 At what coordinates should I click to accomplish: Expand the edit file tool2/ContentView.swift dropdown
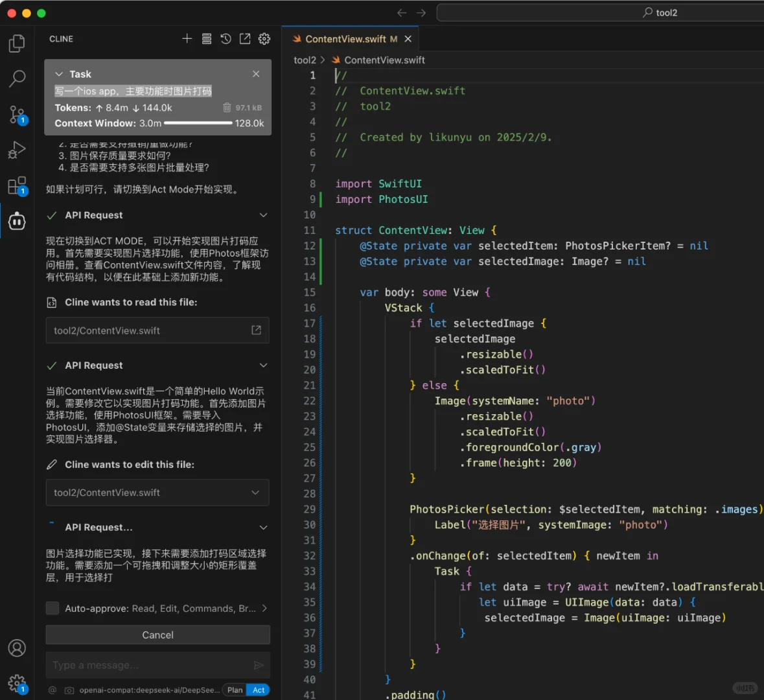pos(255,493)
